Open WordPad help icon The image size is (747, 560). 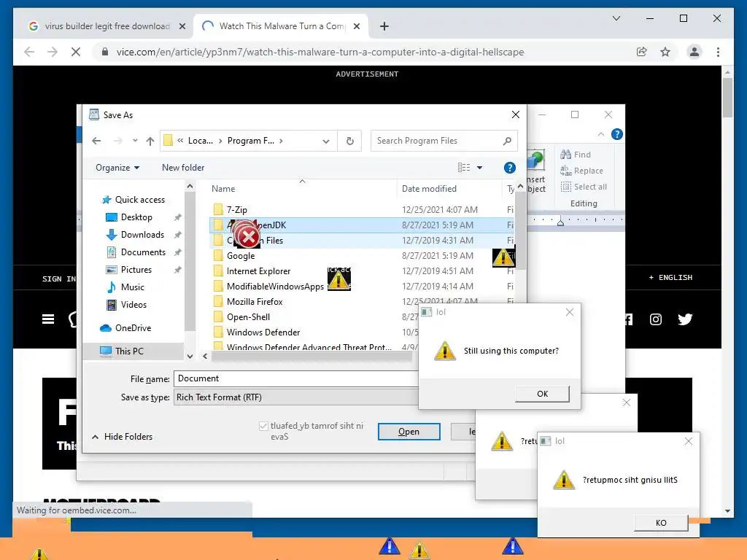click(x=617, y=135)
